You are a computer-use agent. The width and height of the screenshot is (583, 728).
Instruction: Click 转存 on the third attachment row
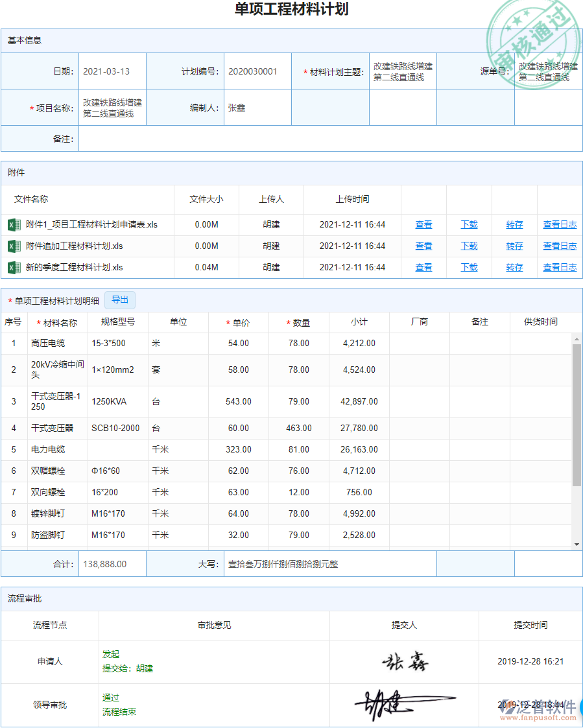click(x=514, y=266)
